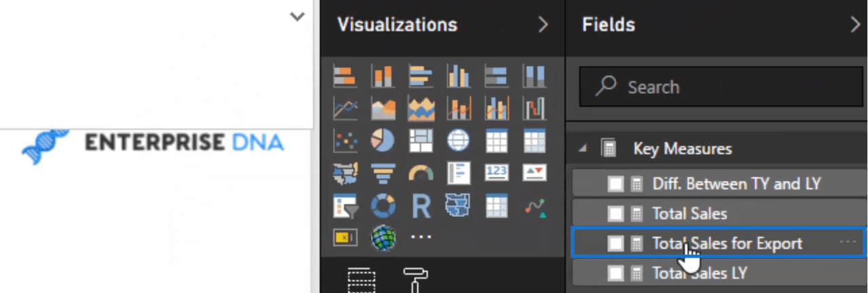This screenshot has width=868, height=293.
Task: Add the line chart visualization
Action: 345,107
